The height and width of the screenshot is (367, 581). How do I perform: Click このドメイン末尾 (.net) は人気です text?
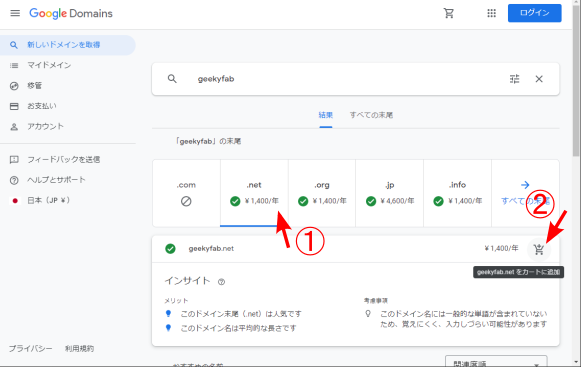tap(241, 314)
